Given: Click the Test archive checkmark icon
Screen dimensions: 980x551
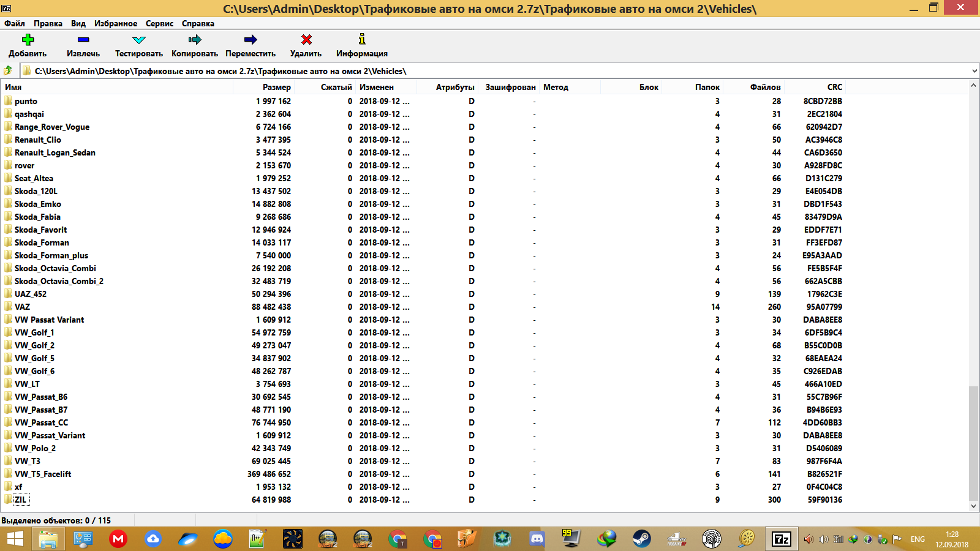Looking at the screenshot, I should point(139,40).
